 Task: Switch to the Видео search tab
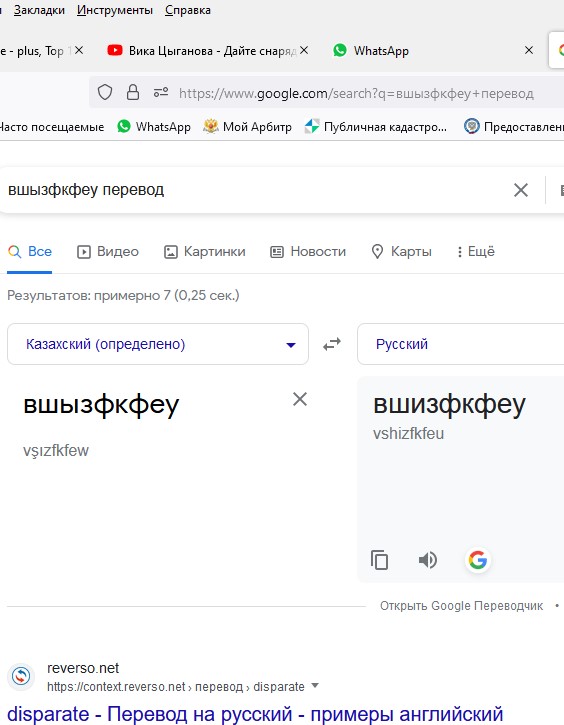pos(108,252)
